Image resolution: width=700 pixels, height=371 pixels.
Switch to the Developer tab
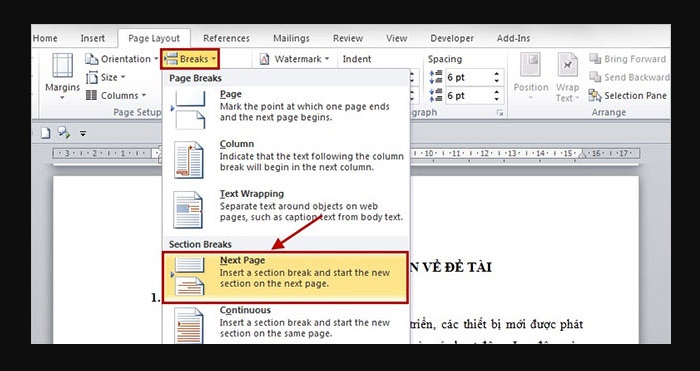452,38
